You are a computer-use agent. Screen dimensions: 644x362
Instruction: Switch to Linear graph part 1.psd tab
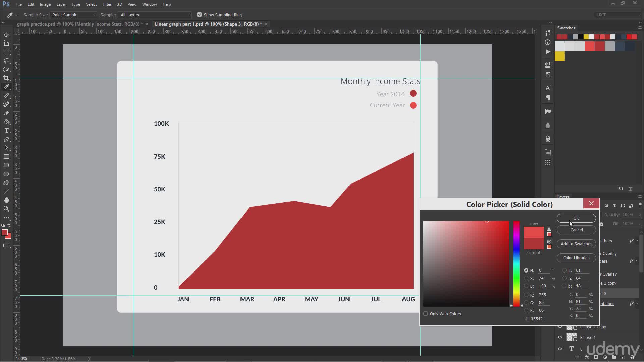click(208, 24)
